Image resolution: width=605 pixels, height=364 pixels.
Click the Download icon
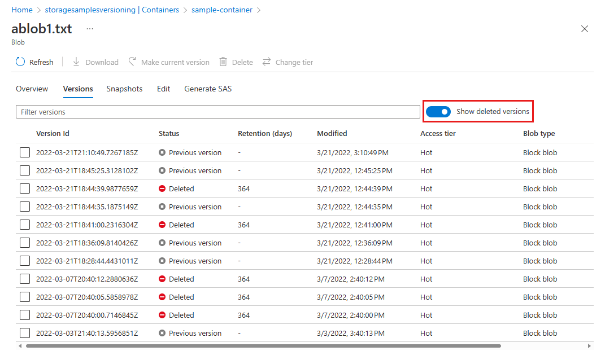(95, 62)
